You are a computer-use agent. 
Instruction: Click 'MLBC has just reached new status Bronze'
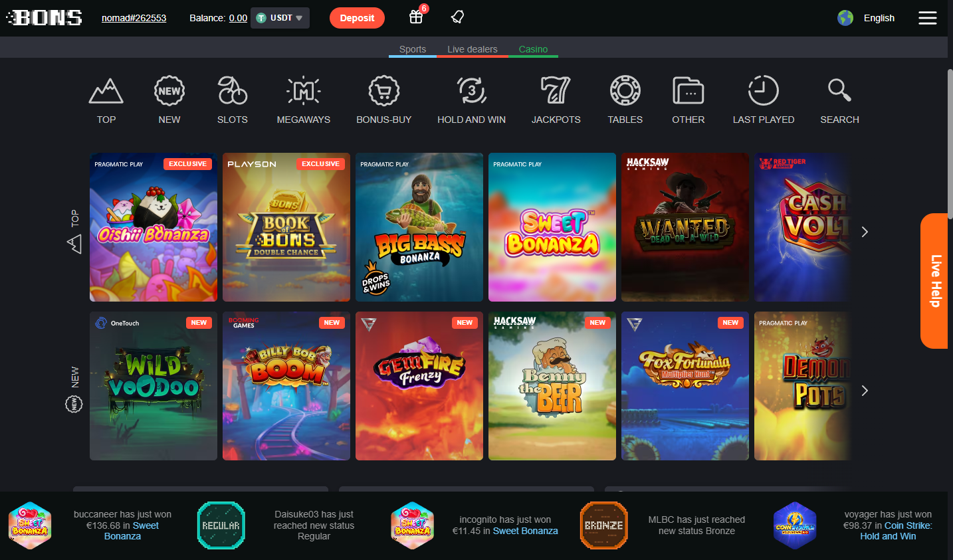(696, 525)
